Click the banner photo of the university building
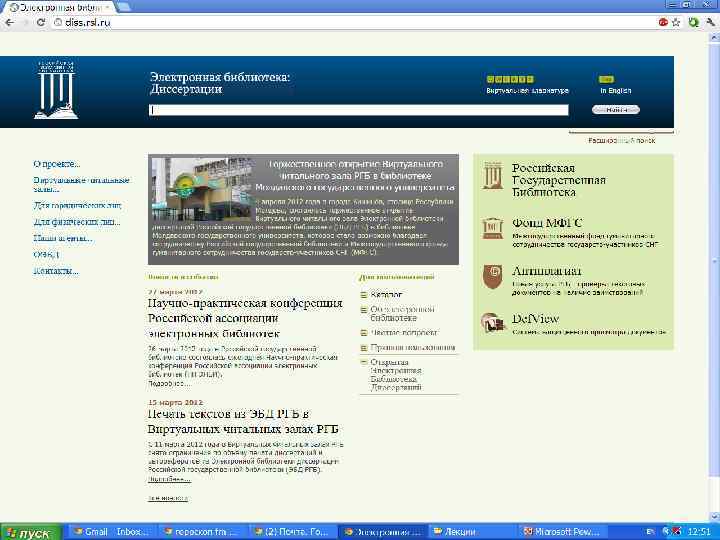The image size is (720, 540). pos(202,190)
